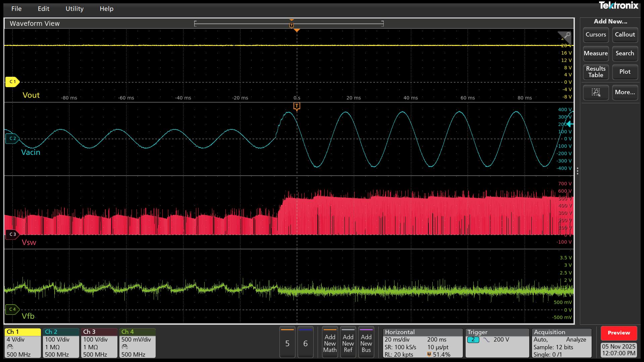Click the orange trigger T marker on Vacin waveform
This screenshot has width=644, height=362.
click(x=297, y=106)
